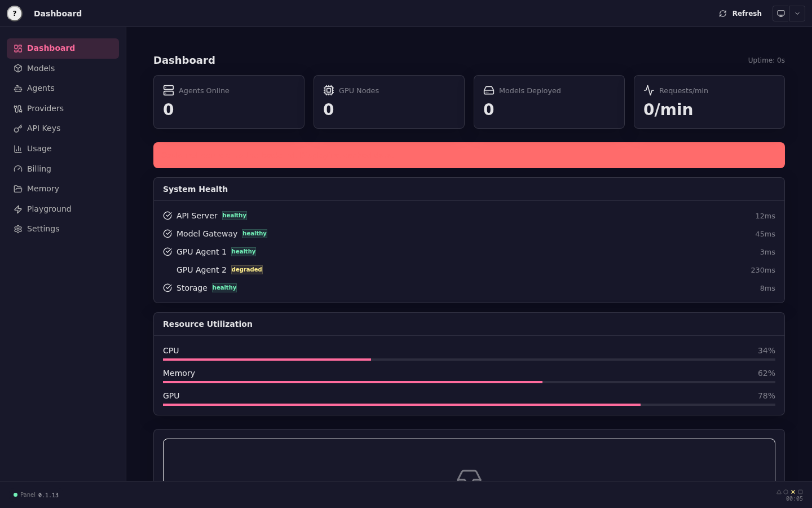The width and height of the screenshot is (812, 508).
Task: Open the Billing page
Action: (63, 169)
